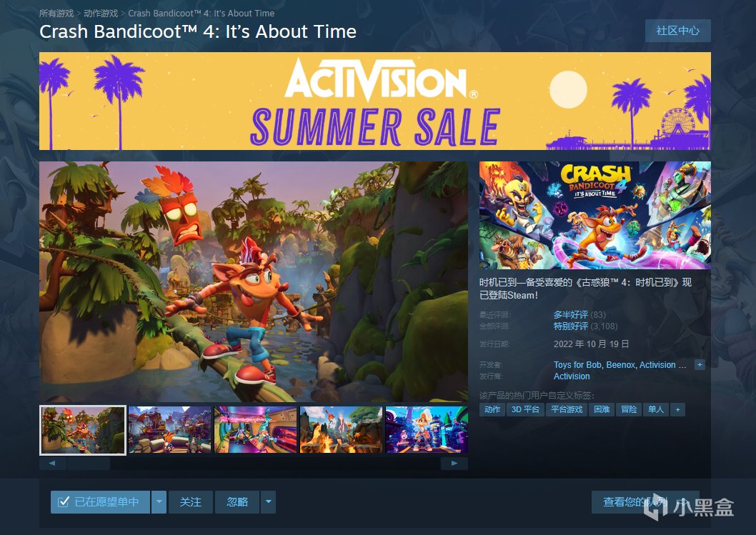Image resolution: width=756 pixels, height=535 pixels.
Task: Ignore this game via 忽略
Action: [237, 502]
